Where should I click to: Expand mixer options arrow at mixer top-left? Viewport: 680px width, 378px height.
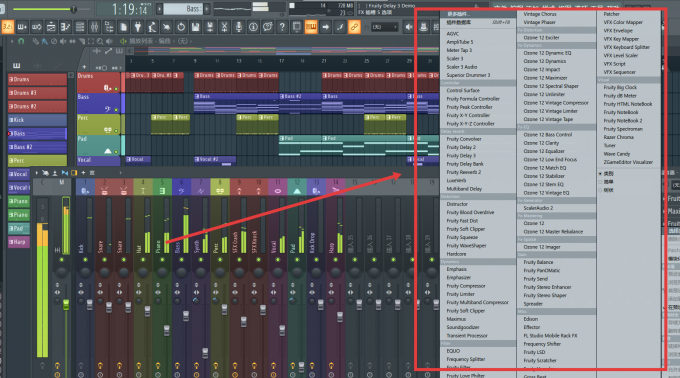pyautogui.click(x=36, y=173)
